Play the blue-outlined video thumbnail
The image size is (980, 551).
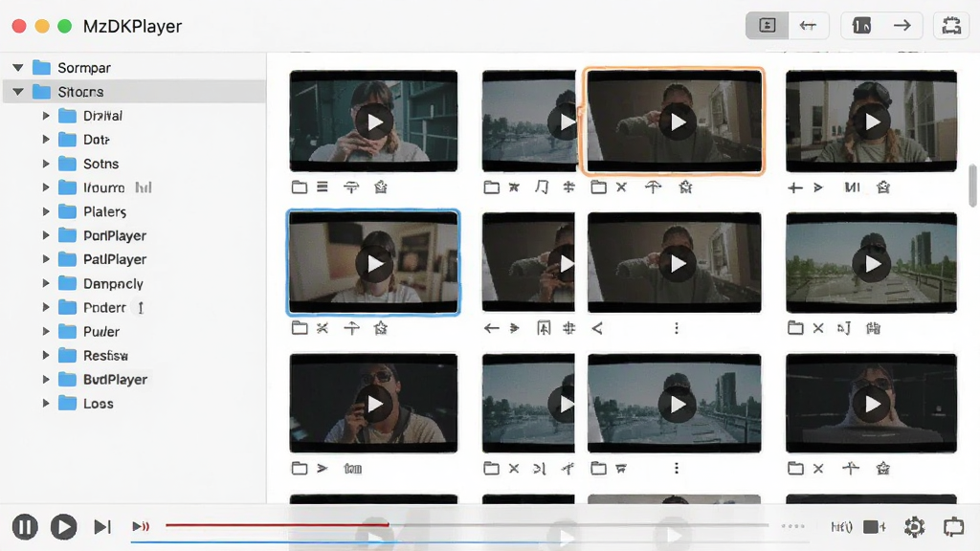point(375,264)
